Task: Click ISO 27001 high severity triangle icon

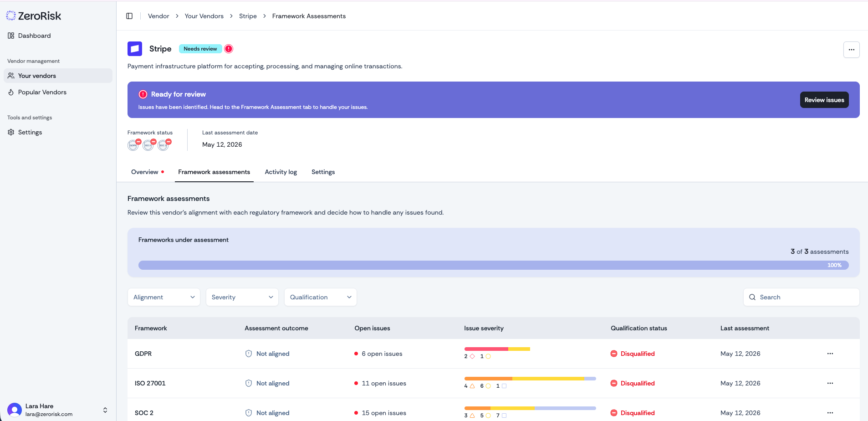Action: coord(472,386)
